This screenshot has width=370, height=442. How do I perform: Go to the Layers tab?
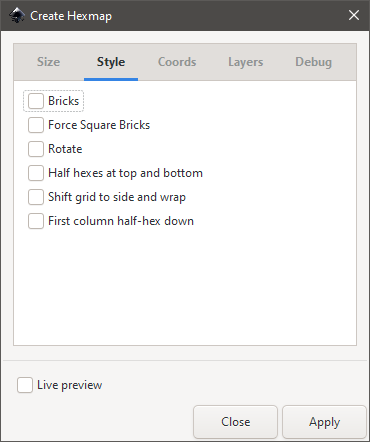pos(246,62)
